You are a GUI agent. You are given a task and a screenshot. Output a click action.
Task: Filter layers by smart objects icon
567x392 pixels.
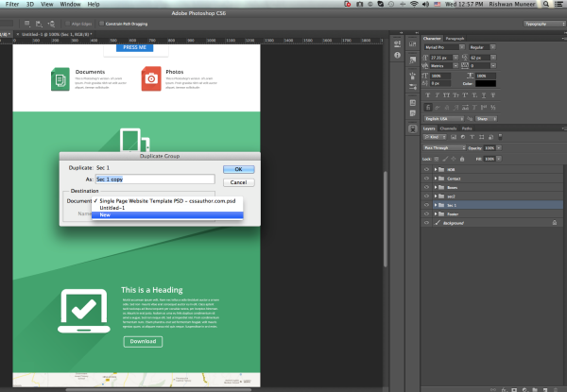point(490,137)
